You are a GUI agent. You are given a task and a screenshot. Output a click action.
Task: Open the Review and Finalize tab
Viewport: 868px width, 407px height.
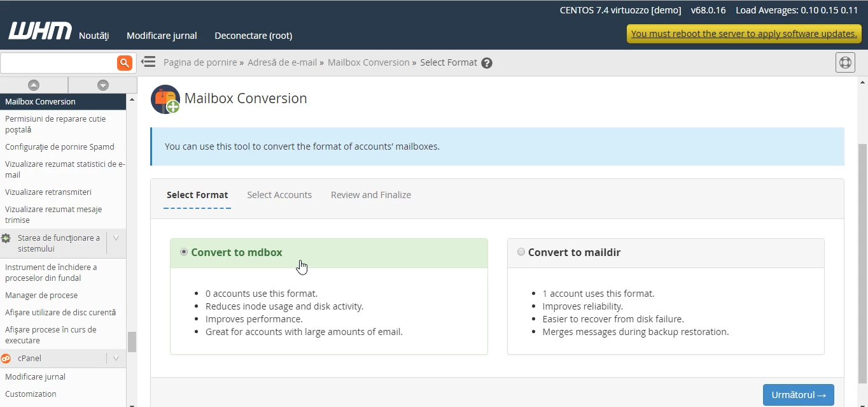click(x=370, y=195)
